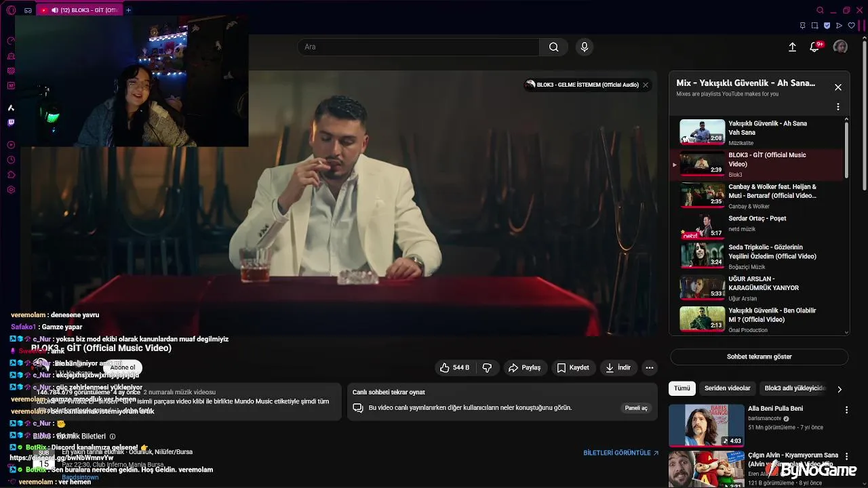Image resolution: width=868 pixels, height=488 pixels.
Task: Open History clock icon in sidebar
Action: click(11, 160)
